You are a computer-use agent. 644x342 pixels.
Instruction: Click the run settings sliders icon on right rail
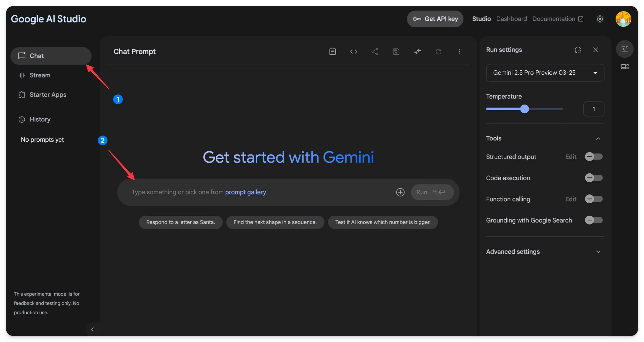(x=625, y=49)
